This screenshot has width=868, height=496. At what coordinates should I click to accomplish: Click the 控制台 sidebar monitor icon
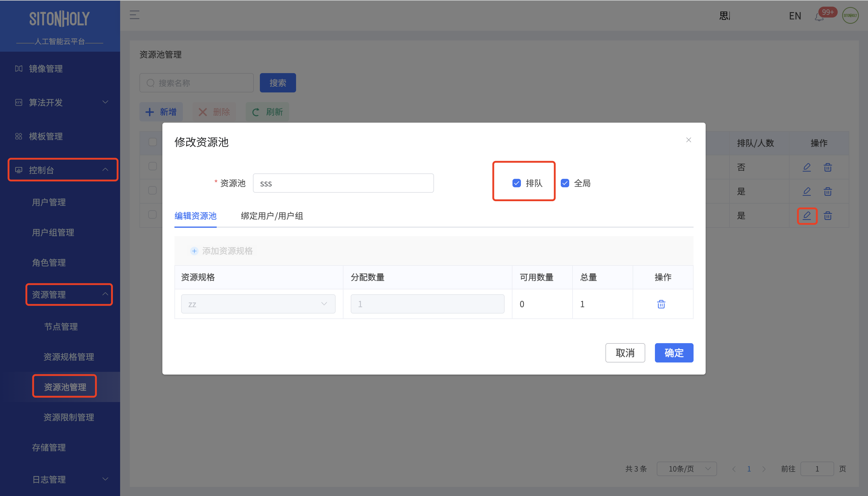point(19,170)
